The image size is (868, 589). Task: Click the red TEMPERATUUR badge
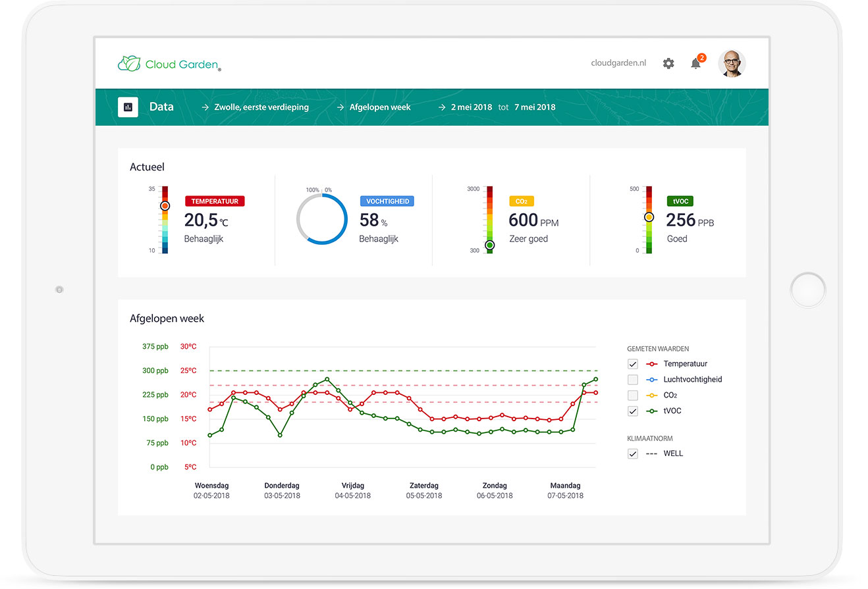click(x=215, y=201)
